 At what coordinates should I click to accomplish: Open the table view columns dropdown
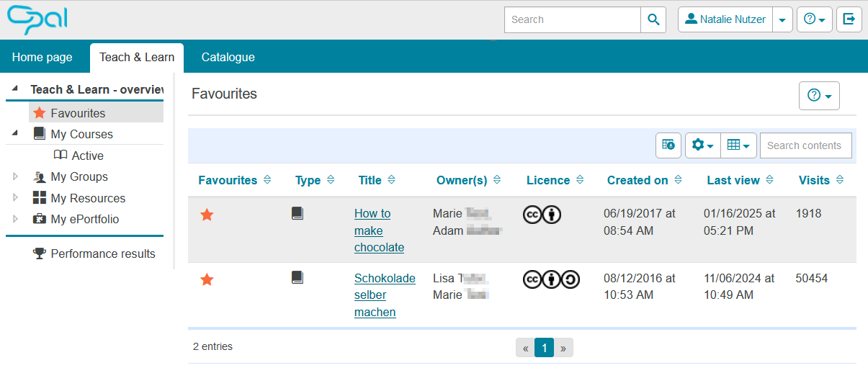pyautogui.click(x=738, y=145)
